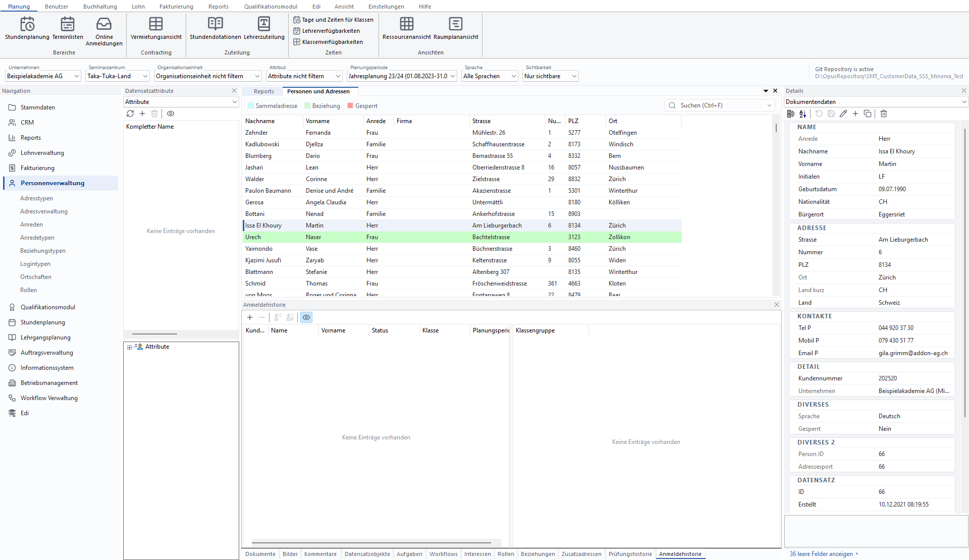This screenshot has width=969, height=560.
Task: Sort by the Nachname column header
Action: point(273,121)
